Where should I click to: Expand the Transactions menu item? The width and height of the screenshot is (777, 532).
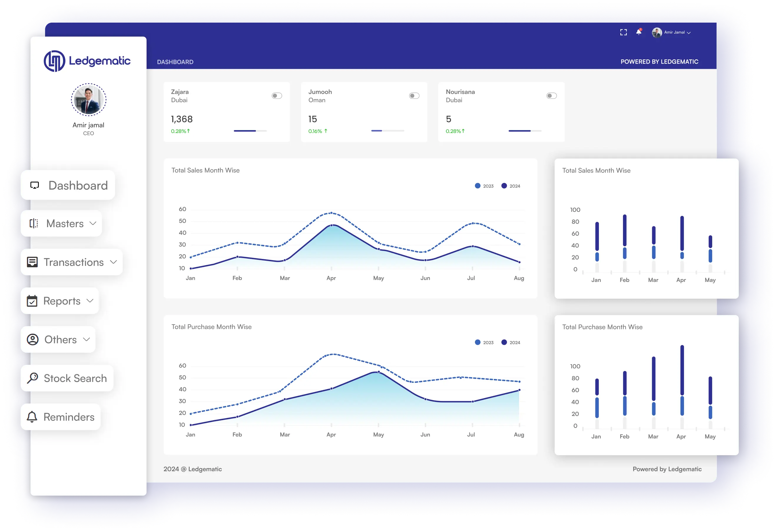(114, 262)
